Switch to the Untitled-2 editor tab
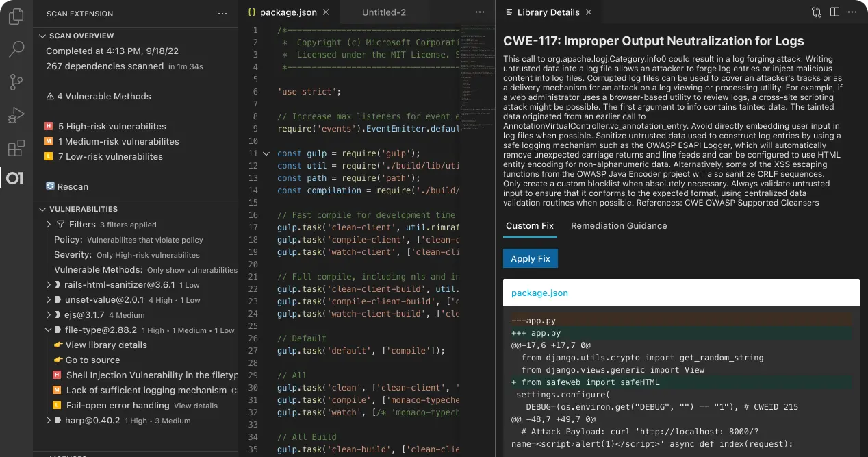 (x=384, y=12)
